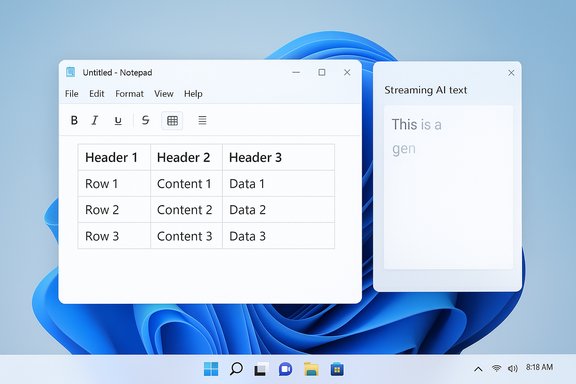Open the File menu
This screenshot has height=384, width=576.
(x=72, y=94)
